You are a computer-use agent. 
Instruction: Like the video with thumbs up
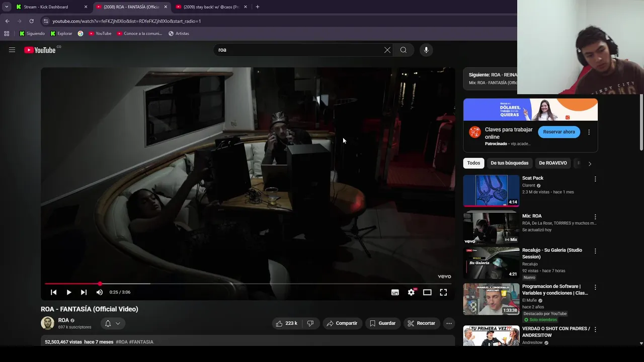coord(286,323)
